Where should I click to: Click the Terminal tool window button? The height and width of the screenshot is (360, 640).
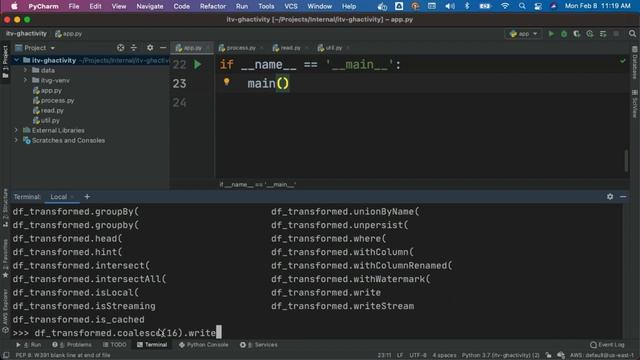(152, 345)
